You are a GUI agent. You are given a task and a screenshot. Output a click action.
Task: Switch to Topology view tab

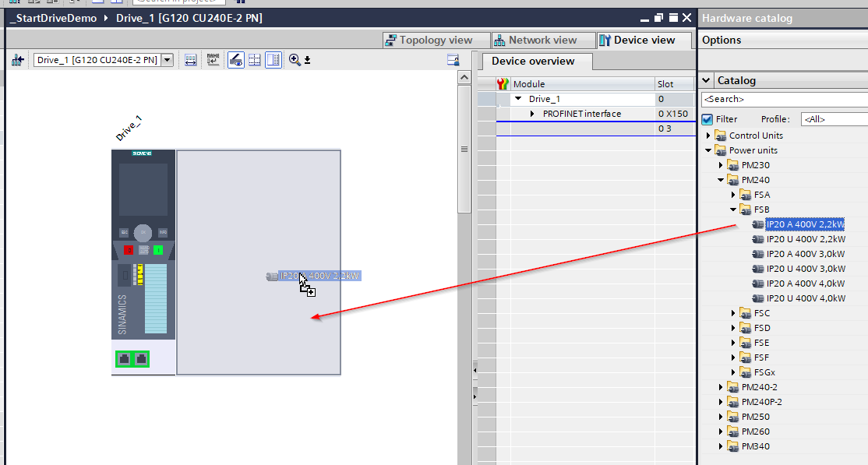(x=436, y=40)
